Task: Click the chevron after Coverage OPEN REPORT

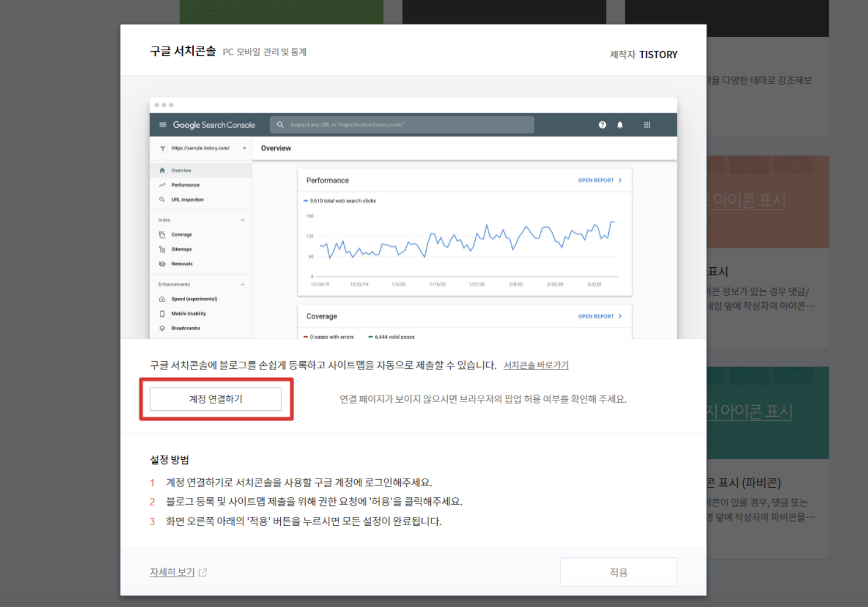Action: pos(620,316)
